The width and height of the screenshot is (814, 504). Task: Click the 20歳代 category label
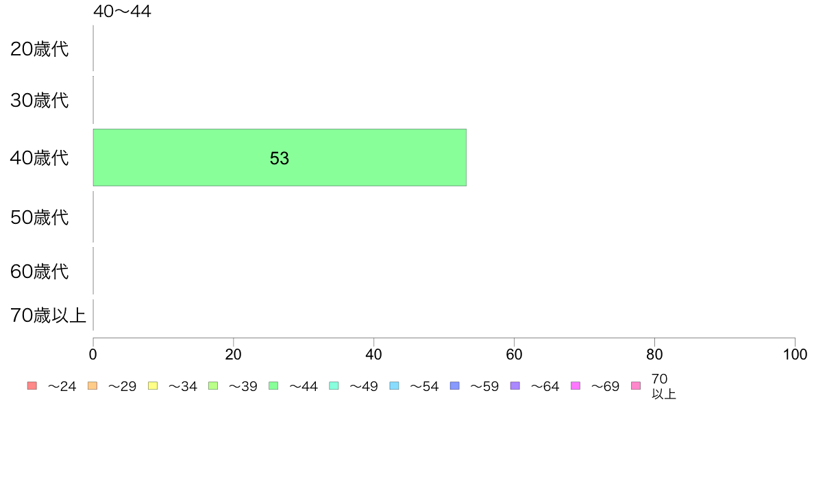click(40, 49)
